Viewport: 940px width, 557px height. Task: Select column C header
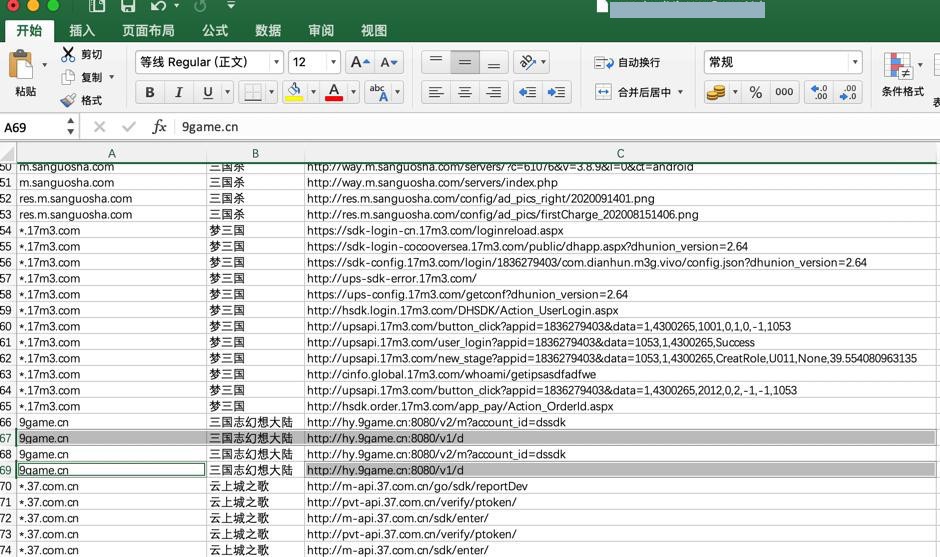pyautogui.click(x=620, y=153)
